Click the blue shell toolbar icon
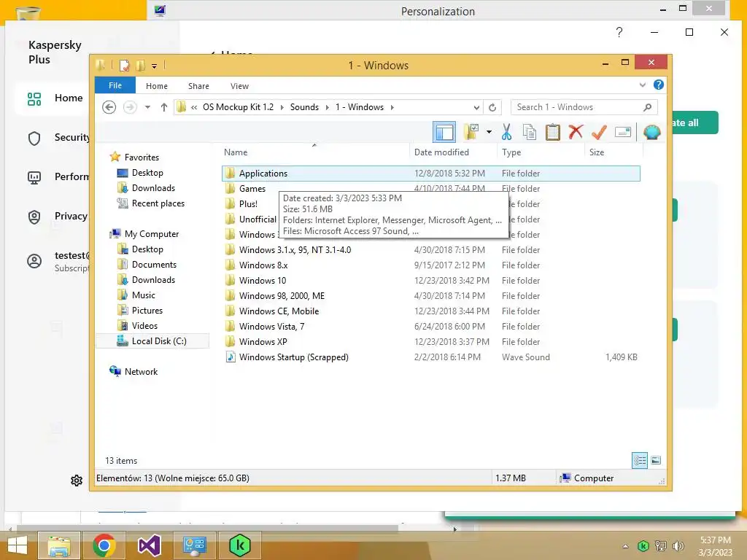 click(x=651, y=132)
